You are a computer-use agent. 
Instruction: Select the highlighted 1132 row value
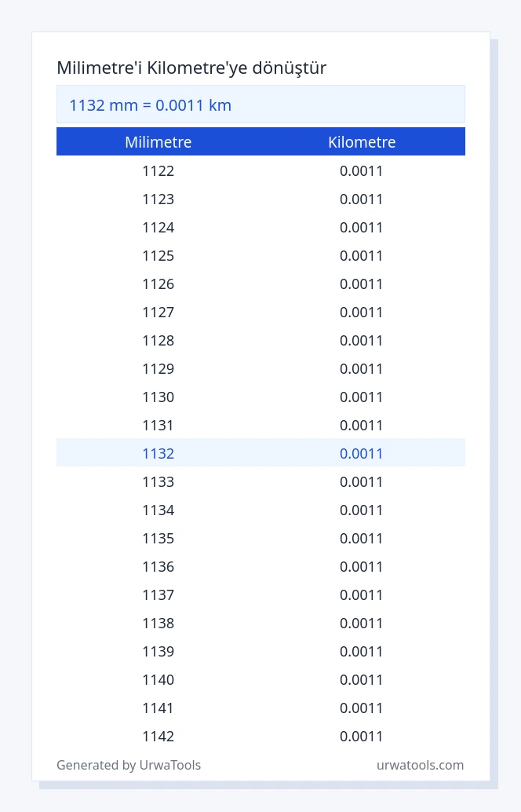point(158,453)
